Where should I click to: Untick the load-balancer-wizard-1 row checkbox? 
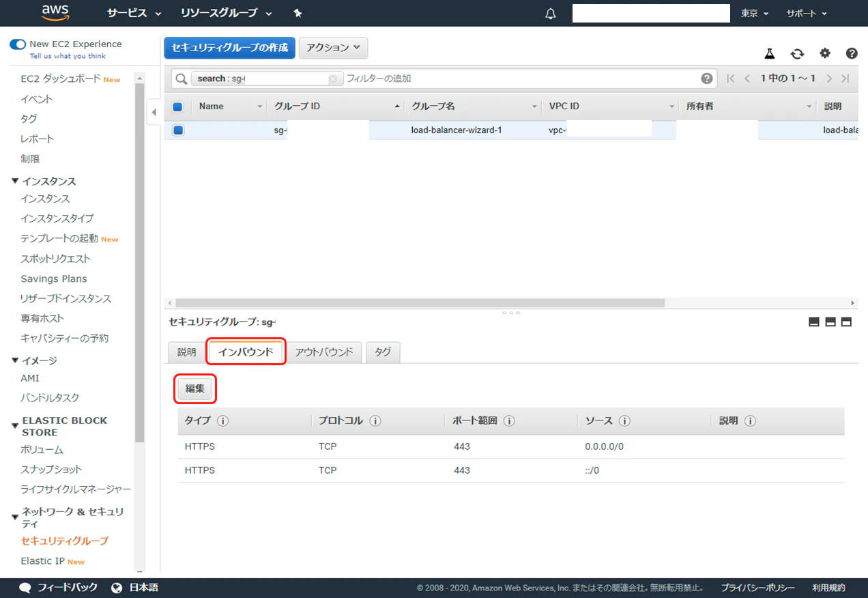(x=177, y=130)
